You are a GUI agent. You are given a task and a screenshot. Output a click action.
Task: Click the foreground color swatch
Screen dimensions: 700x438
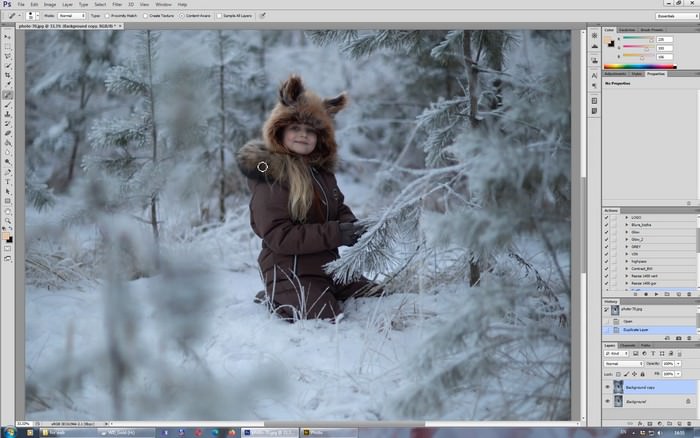point(7,236)
